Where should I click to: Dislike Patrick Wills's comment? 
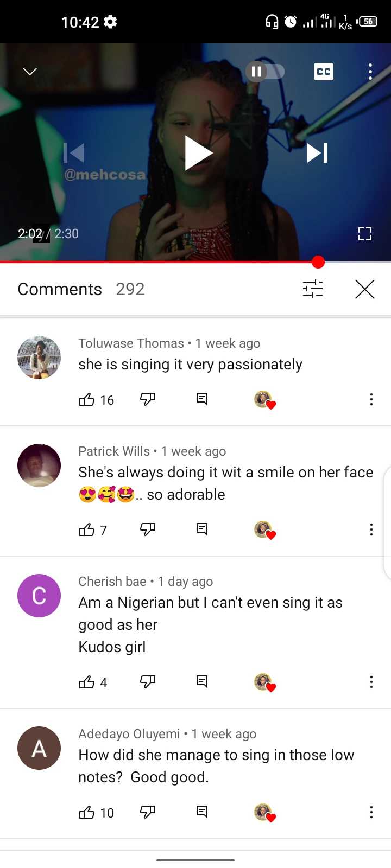[x=148, y=529]
